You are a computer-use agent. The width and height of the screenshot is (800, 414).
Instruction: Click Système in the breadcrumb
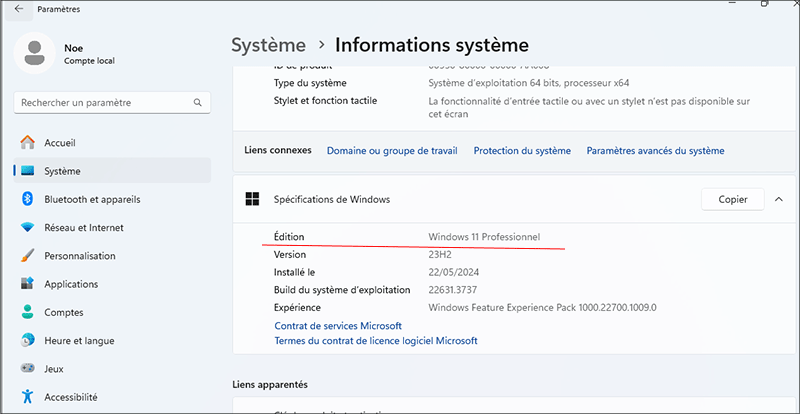pos(268,45)
